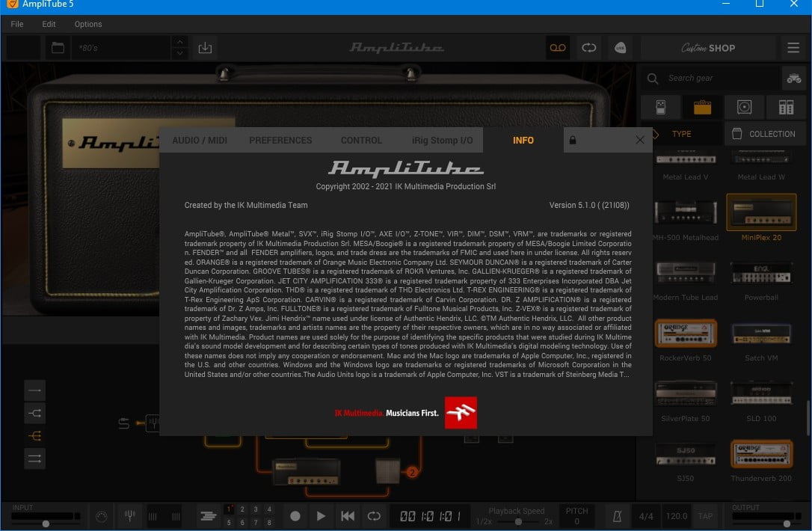
Task: Start playback with the play button
Action: [x=321, y=516]
